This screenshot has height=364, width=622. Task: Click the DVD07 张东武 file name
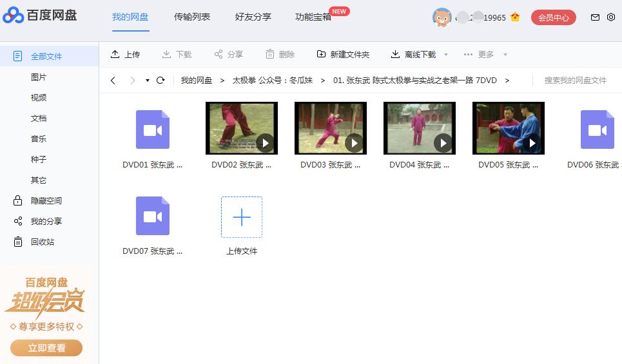[x=152, y=251]
